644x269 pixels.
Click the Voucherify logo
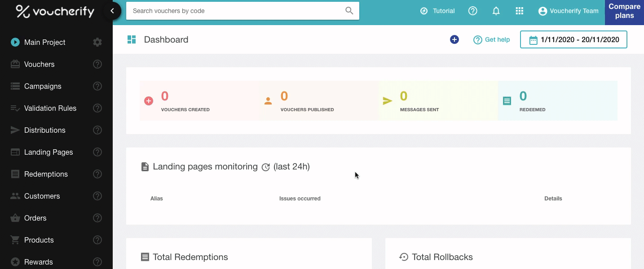(55, 11)
